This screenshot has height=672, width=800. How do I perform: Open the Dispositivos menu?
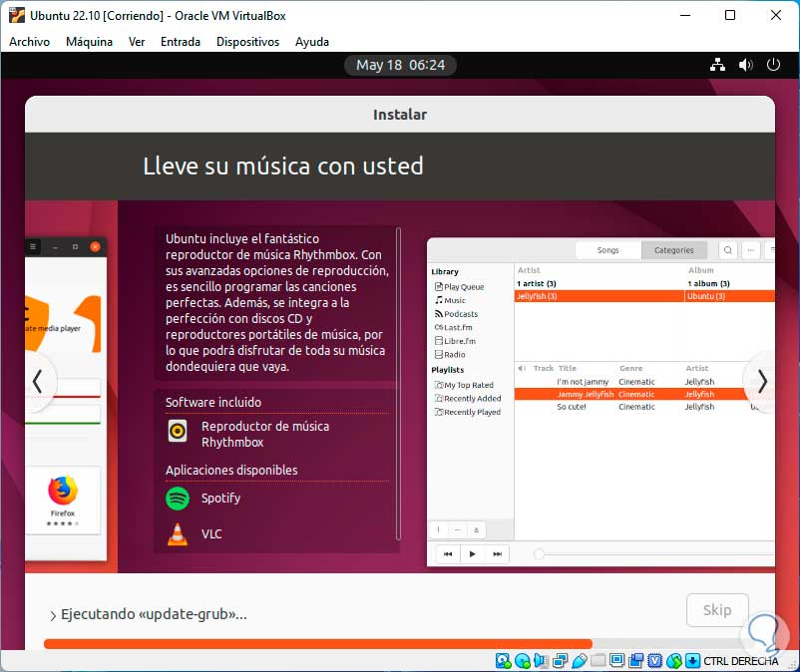(x=248, y=42)
